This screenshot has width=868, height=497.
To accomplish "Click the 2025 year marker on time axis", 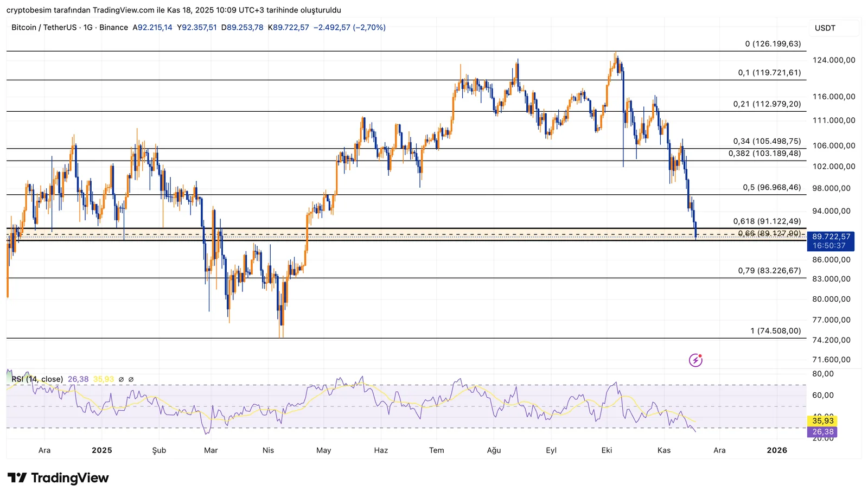I will pos(102,450).
